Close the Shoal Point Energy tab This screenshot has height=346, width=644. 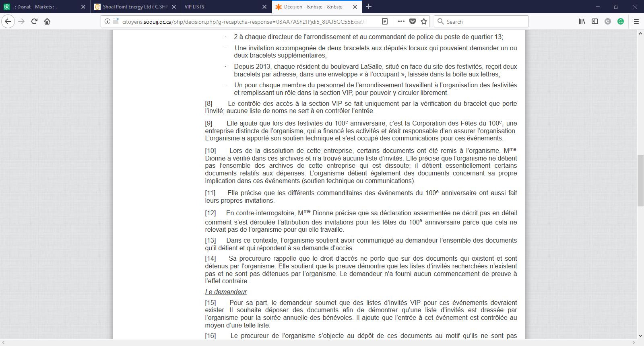(x=174, y=7)
